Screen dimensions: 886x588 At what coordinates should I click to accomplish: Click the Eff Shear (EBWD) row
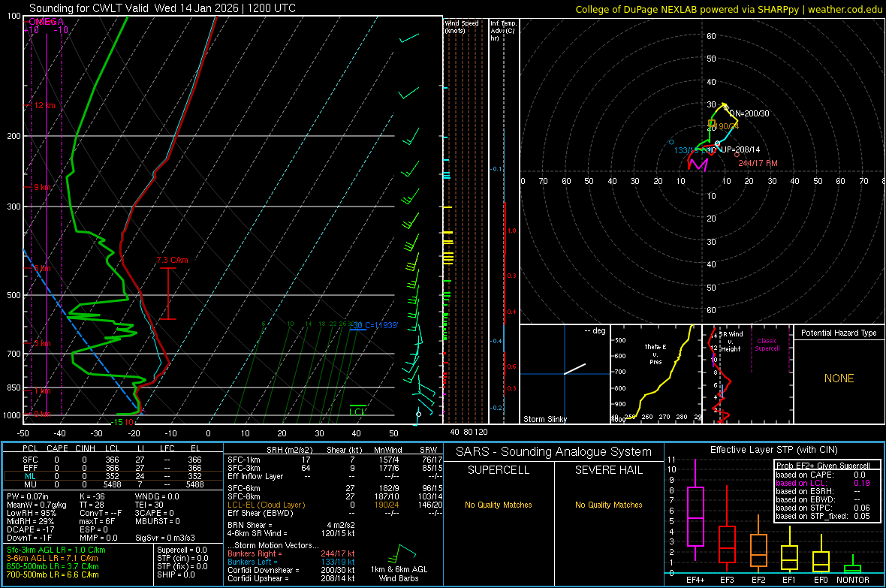click(x=335, y=513)
